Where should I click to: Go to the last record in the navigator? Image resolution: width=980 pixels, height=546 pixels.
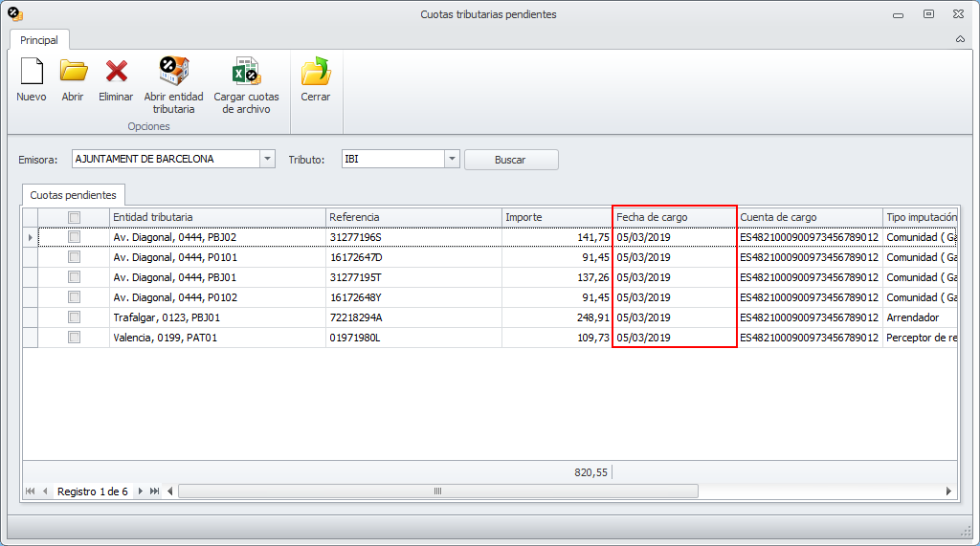coord(155,491)
